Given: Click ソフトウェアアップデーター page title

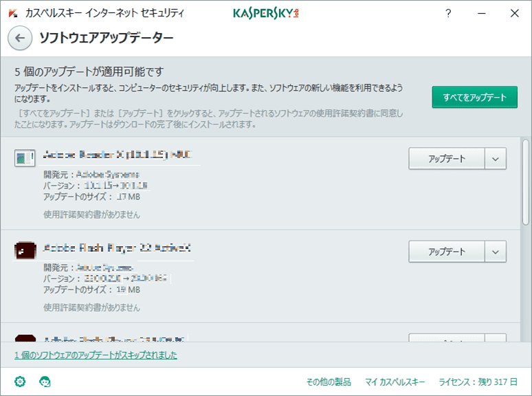Looking at the screenshot, I should tap(107, 38).
